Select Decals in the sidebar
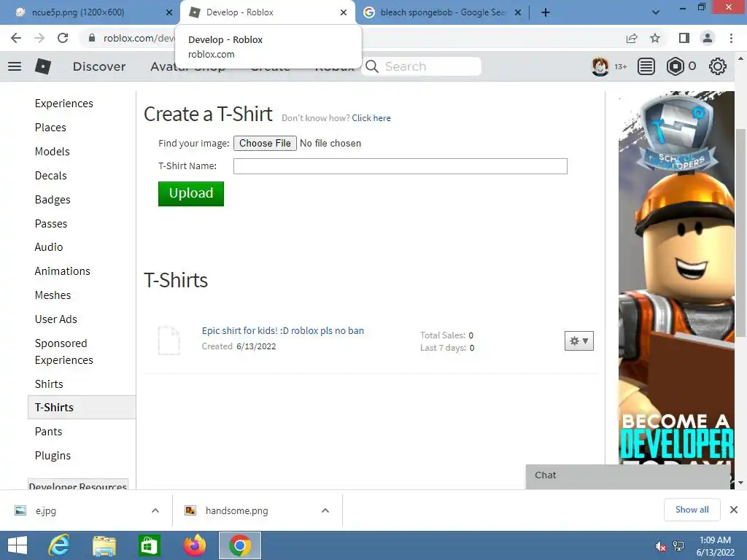Screen dimensions: 747x560 (x=51, y=175)
